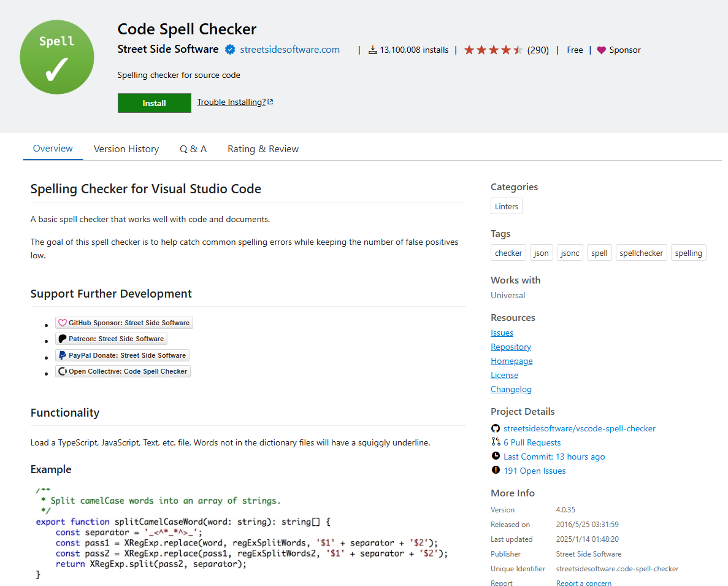
Task: Select the spellchecker tag
Action: click(x=641, y=253)
